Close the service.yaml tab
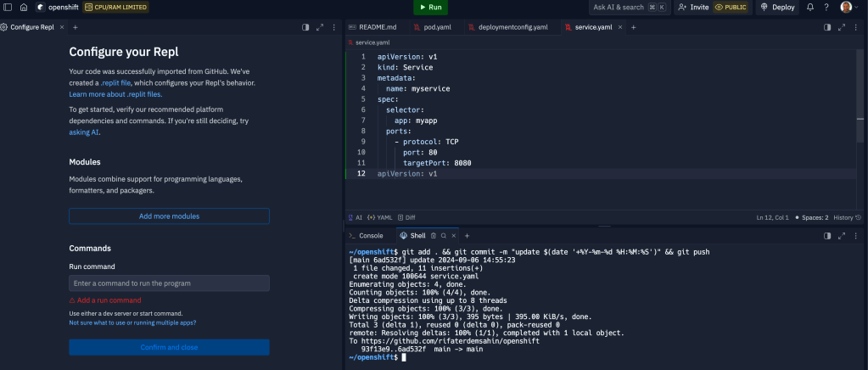The height and width of the screenshot is (370, 868). (x=619, y=27)
